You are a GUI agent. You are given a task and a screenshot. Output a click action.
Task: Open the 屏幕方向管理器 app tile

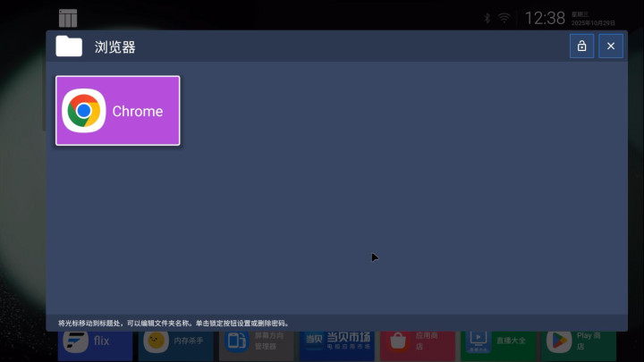tap(257, 346)
